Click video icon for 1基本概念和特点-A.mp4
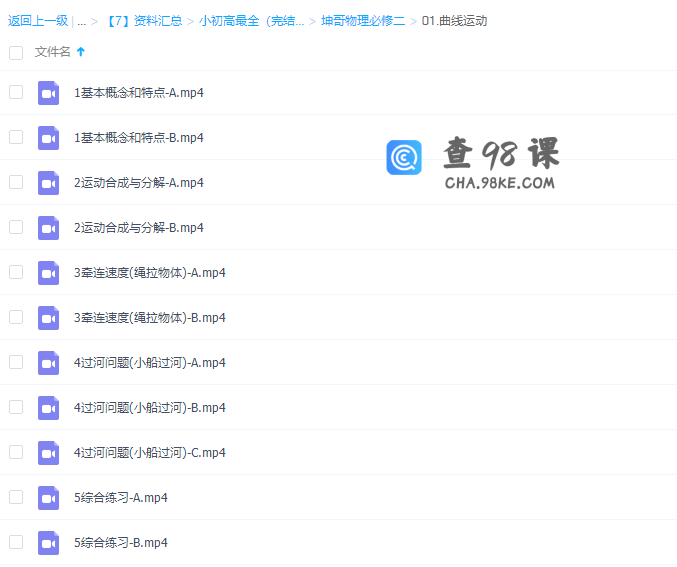The width and height of the screenshot is (677, 567). click(x=48, y=93)
